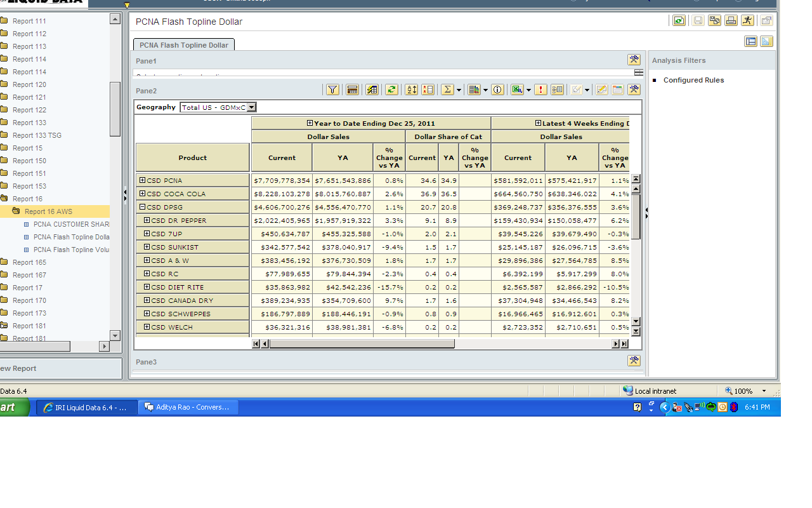
Task: Click the red-asterisk rows sort icon
Action: point(428,90)
